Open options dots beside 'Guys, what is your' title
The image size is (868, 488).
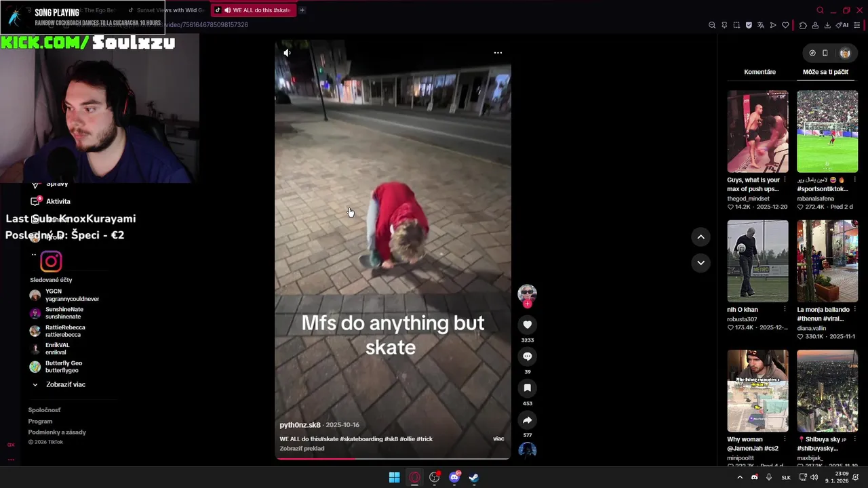pyautogui.click(x=785, y=180)
